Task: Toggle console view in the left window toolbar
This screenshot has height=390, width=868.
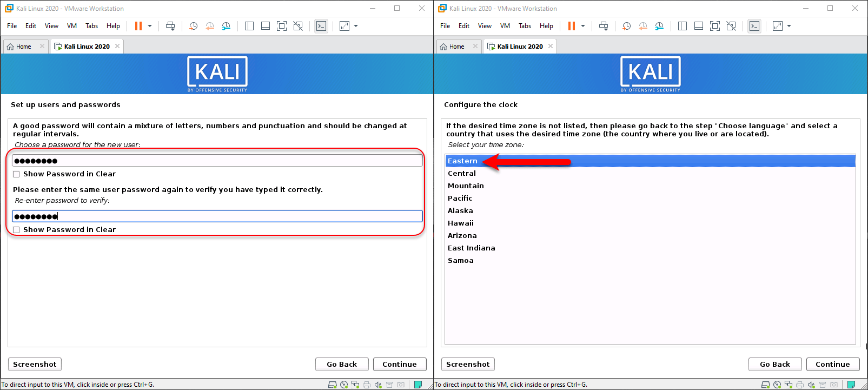Action: click(x=321, y=26)
